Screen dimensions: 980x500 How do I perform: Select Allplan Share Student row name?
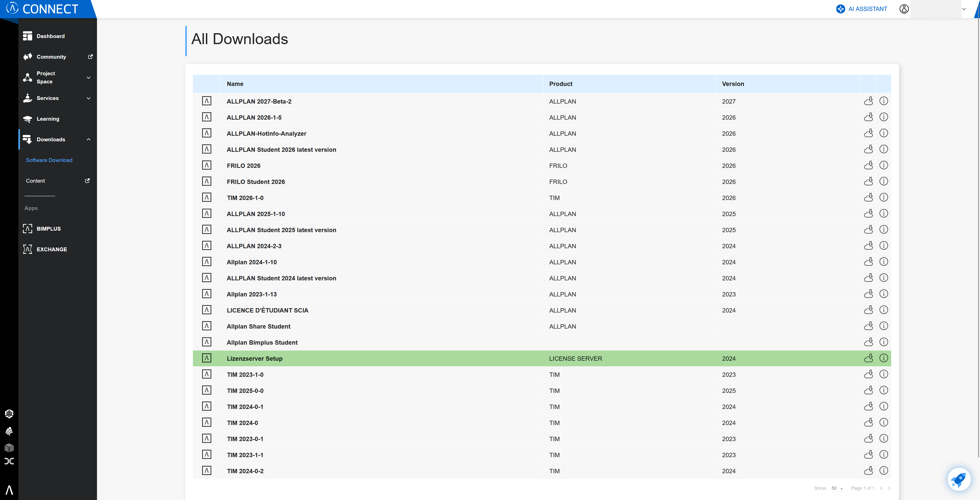(x=259, y=326)
